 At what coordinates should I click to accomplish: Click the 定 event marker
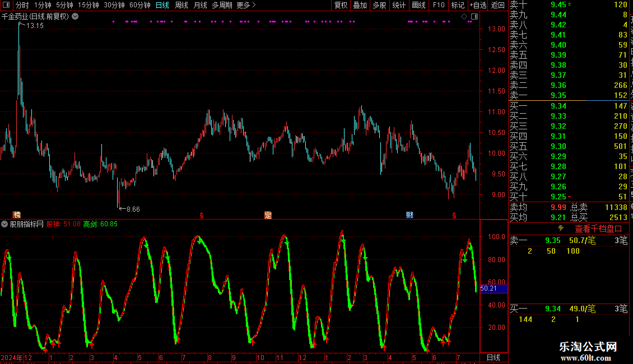[268, 214]
